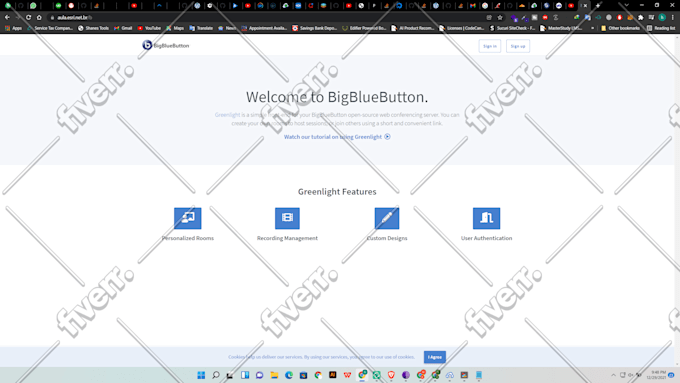
Task: Open the Other bookmarks folder
Action: coord(620,28)
